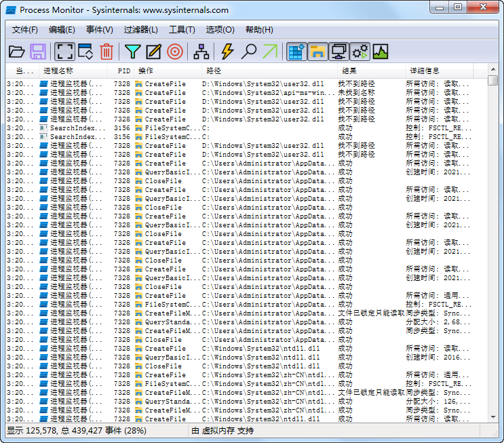Image resolution: width=504 pixels, height=443 pixels.
Task: Toggle Autoscroll in the toolbar
Action: (85, 51)
